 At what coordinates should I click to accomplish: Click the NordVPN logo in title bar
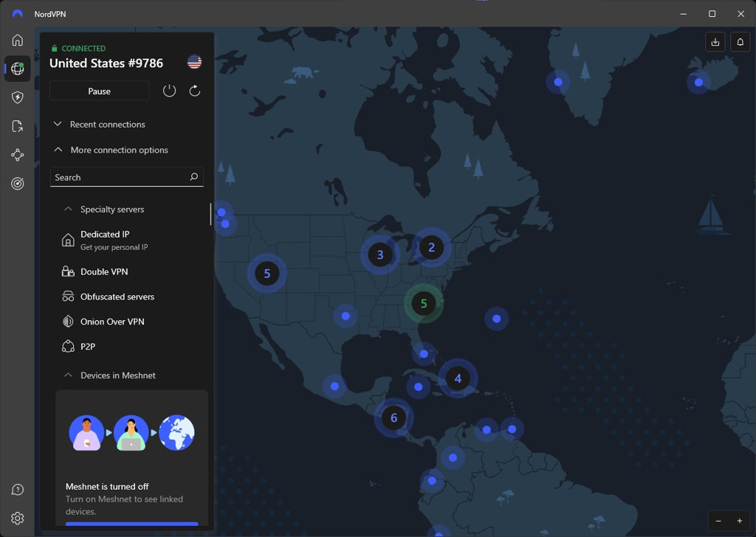[x=18, y=14]
